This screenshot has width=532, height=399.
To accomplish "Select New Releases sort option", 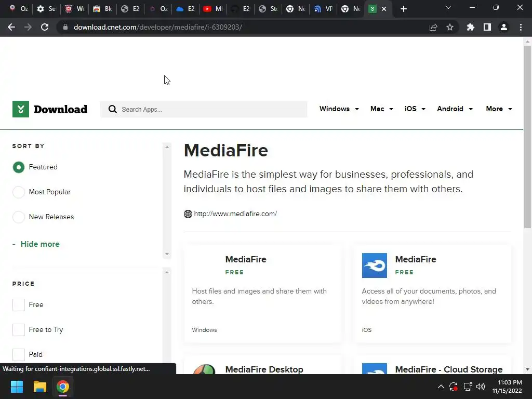I will point(19,217).
